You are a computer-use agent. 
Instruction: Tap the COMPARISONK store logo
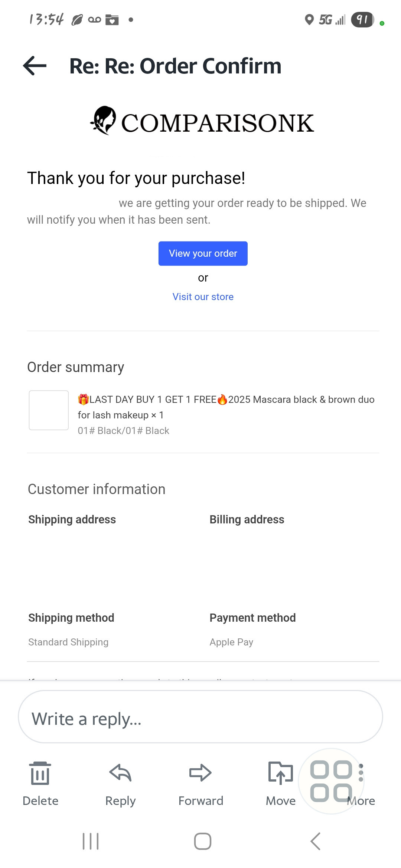(203, 122)
